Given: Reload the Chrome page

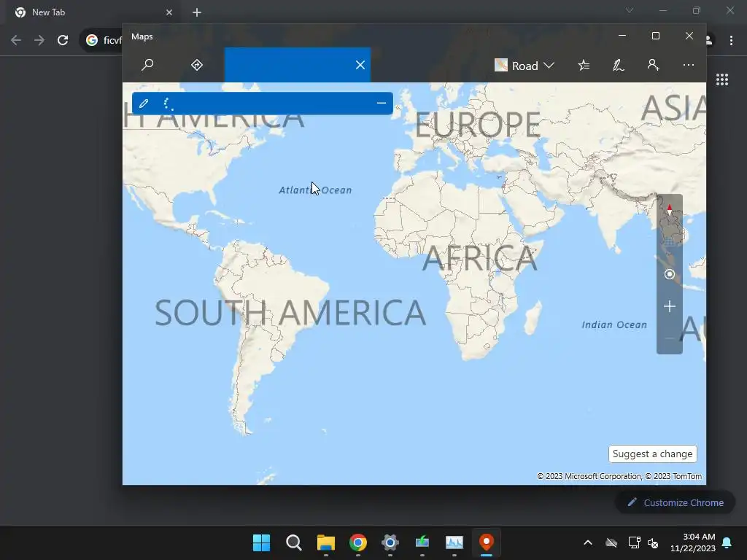Looking at the screenshot, I should [63, 40].
